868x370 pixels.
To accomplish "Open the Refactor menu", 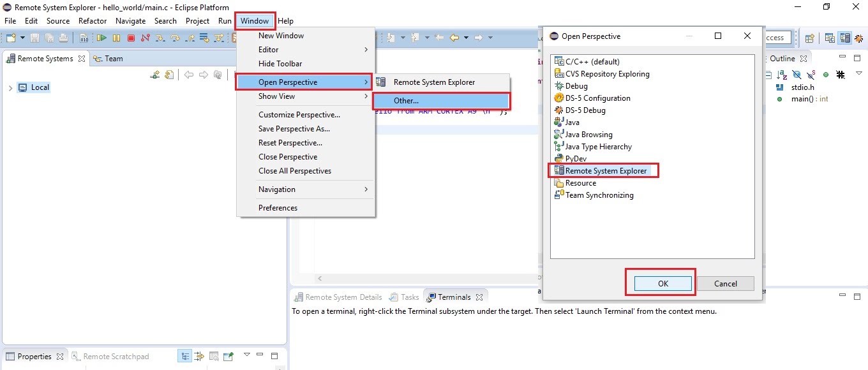I will 93,21.
